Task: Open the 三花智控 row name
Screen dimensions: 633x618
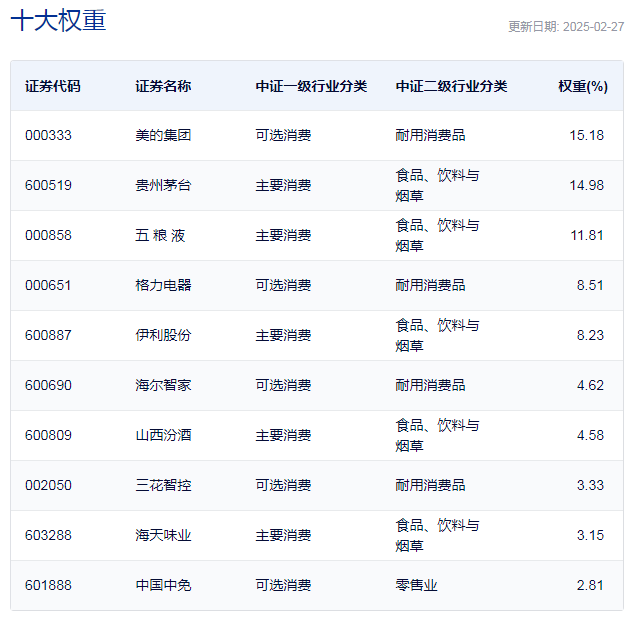Action: pyautogui.click(x=163, y=485)
